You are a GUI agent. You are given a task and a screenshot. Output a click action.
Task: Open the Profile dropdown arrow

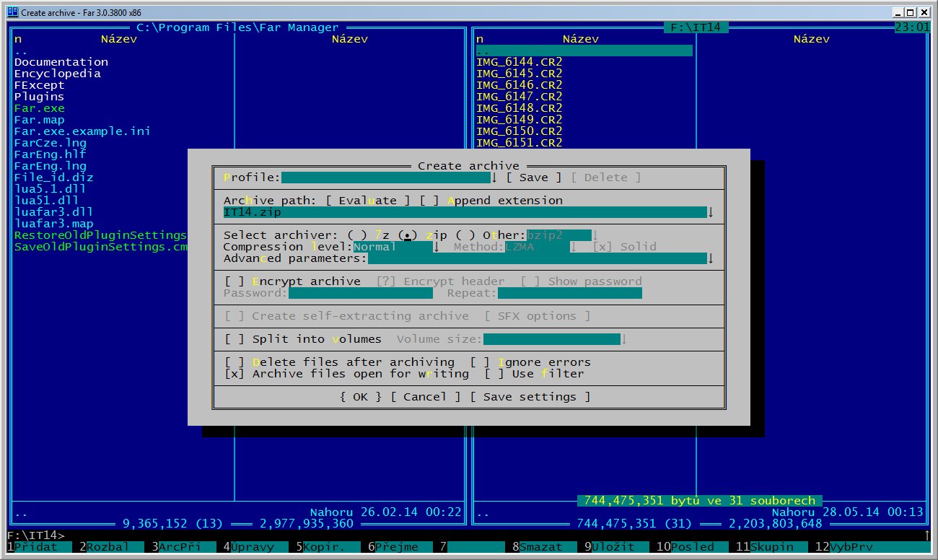click(494, 178)
